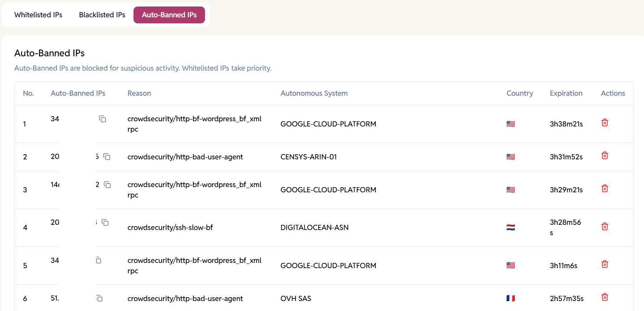Copy the IP address in row 5
Screen dimensions: 644x311
[x=98, y=260]
